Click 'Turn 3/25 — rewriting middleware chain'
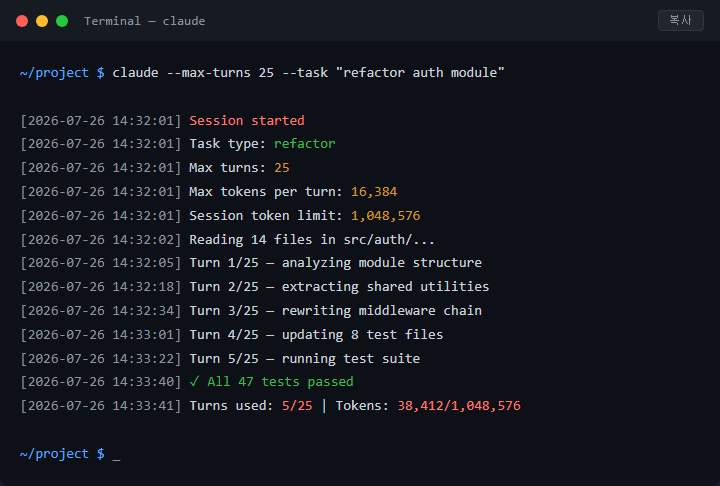 point(336,311)
